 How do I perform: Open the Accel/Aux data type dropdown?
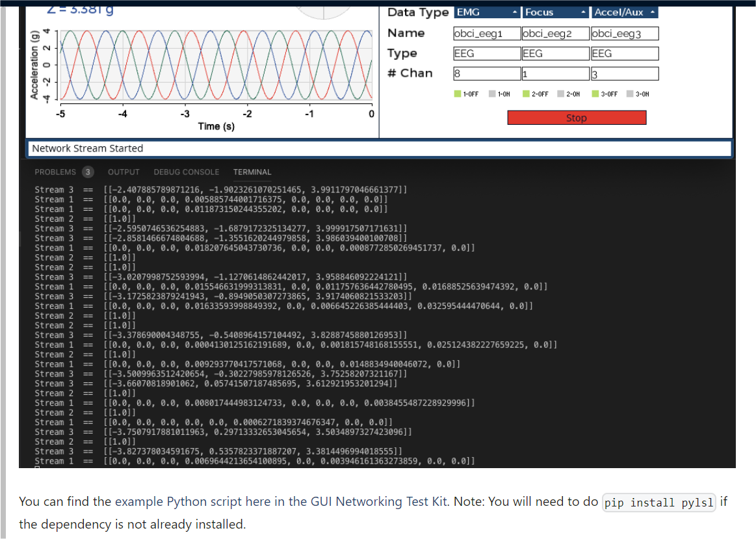623,12
